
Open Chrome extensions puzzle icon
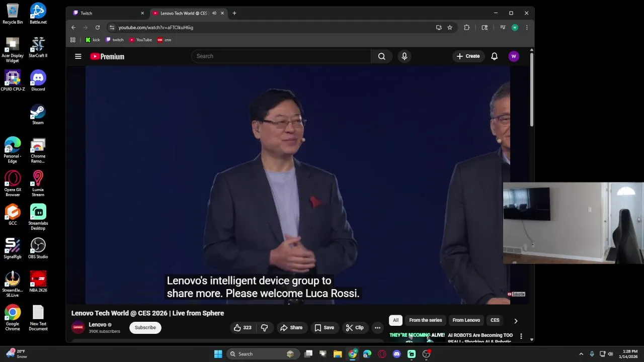point(466,27)
